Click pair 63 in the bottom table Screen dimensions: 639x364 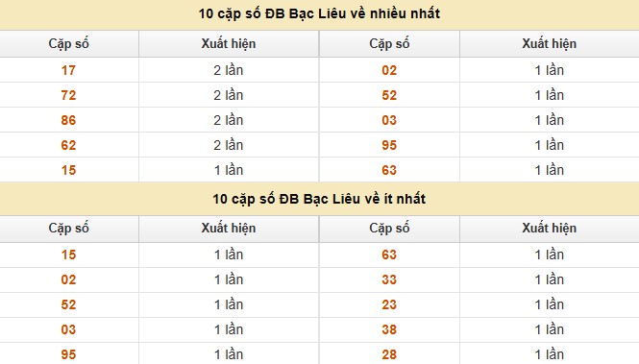[389, 255]
